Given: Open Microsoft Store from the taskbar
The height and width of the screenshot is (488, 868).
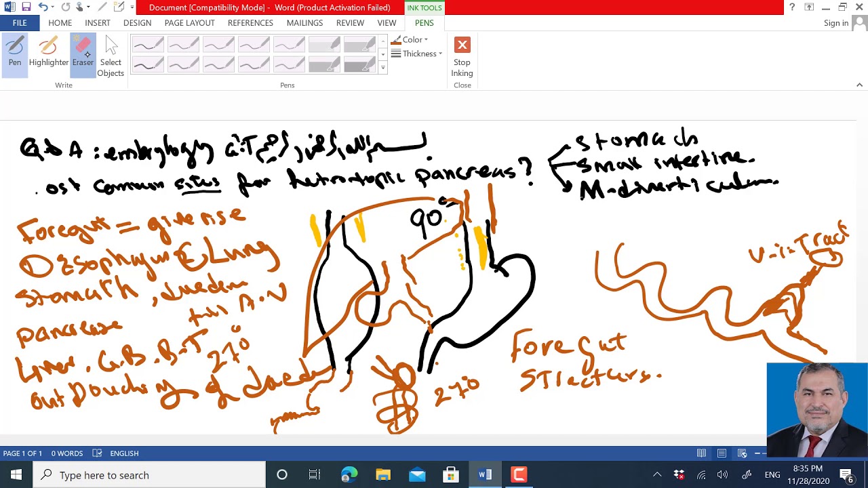Looking at the screenshot, I should pos(451,475).
